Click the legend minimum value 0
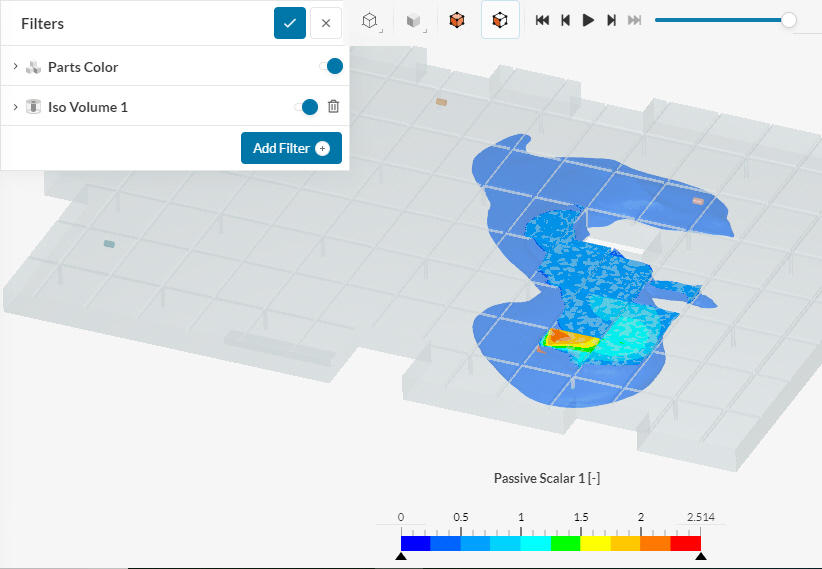The image size is (822, 569). pos(401,517)
